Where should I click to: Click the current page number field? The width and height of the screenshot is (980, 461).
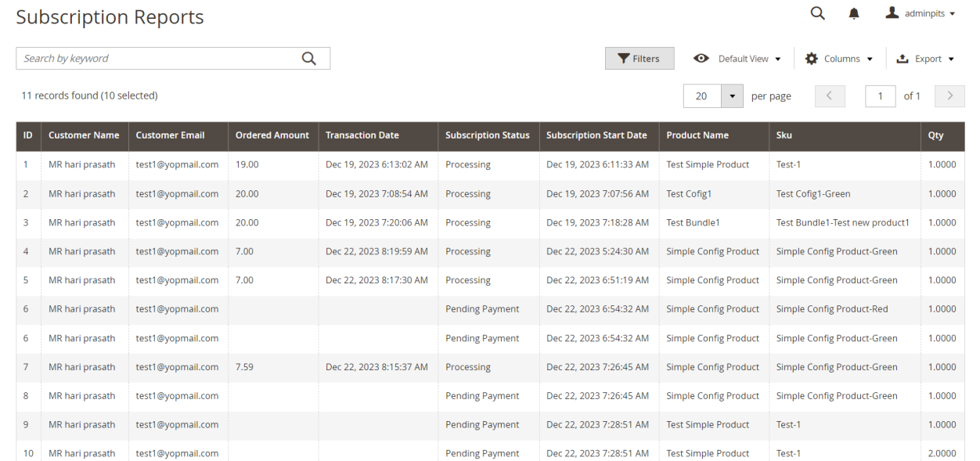pos(881,96)
